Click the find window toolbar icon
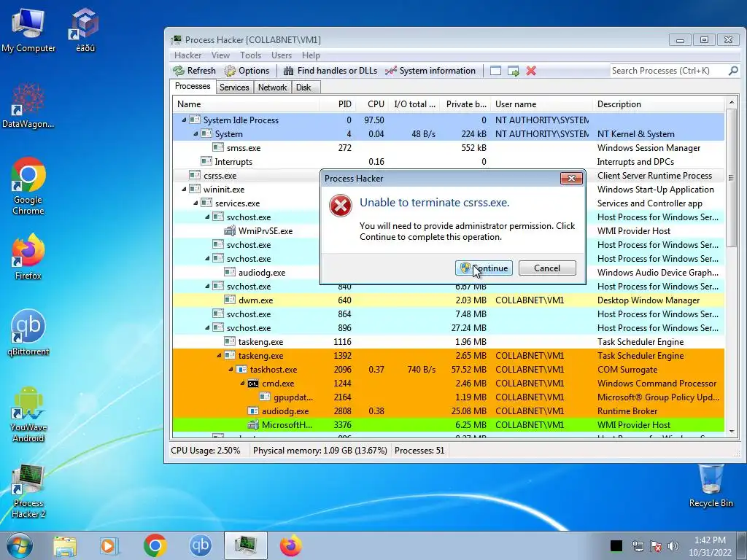This screenshot has height=560, width=747. point(495,71)
